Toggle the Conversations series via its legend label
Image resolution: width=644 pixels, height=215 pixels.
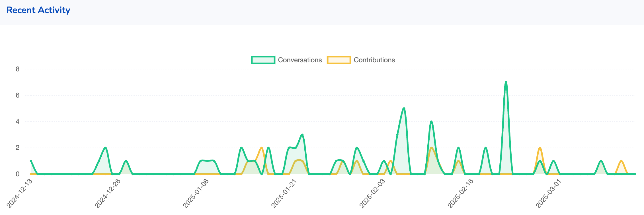pyautogui.click(x=300, y=60)
